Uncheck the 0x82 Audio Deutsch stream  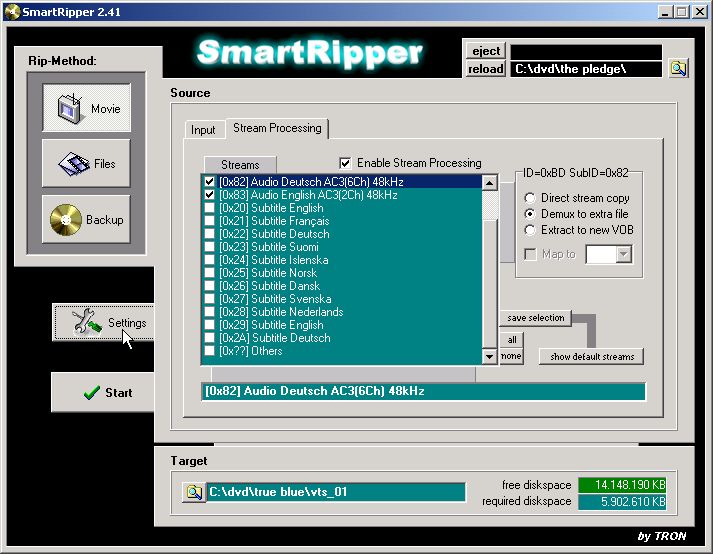[x=209, y=181]
